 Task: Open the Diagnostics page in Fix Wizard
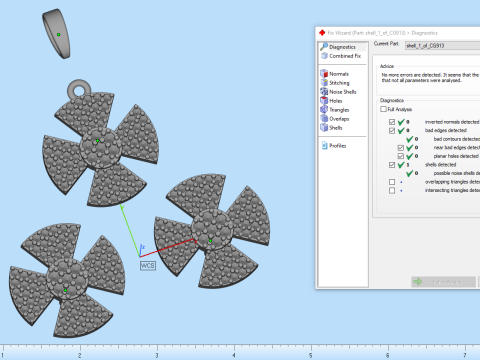(x=343, y=47)
